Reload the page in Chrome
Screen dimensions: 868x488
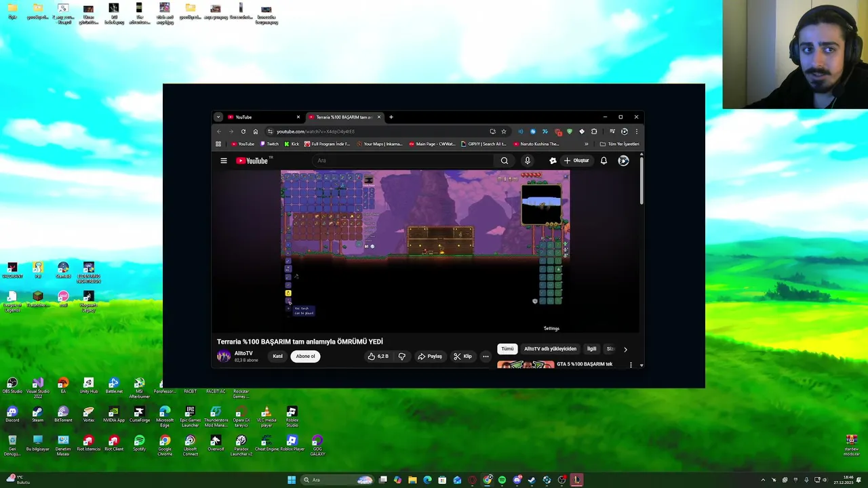coord(243,131)
